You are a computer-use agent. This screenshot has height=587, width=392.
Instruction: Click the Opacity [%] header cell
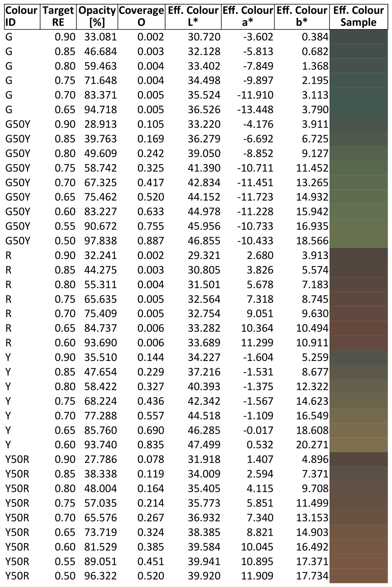click(x=97, y=17)
